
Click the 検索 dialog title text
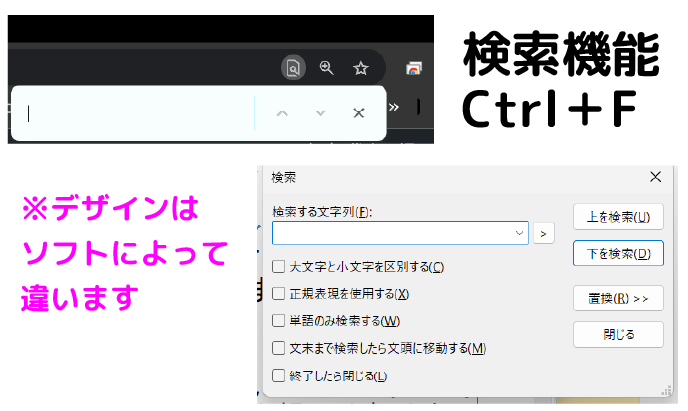283,178
